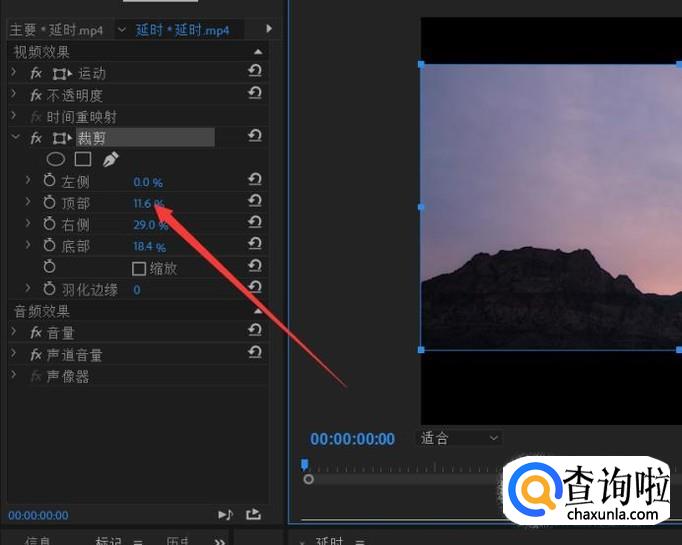Screen dimensions: 682x545
Task: Toggle the 音量 fx effect
Action: pyautogui.click(x=36, y=333)
